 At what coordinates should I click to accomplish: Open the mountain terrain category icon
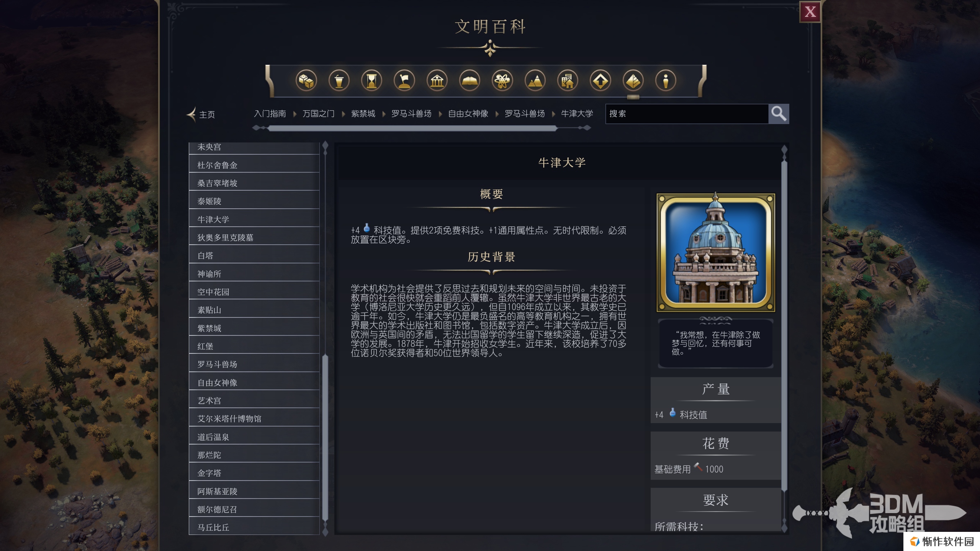click(535, 81)
